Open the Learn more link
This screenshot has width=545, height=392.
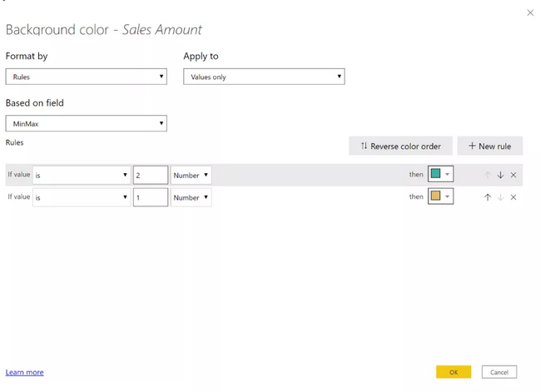pos(24,372)
